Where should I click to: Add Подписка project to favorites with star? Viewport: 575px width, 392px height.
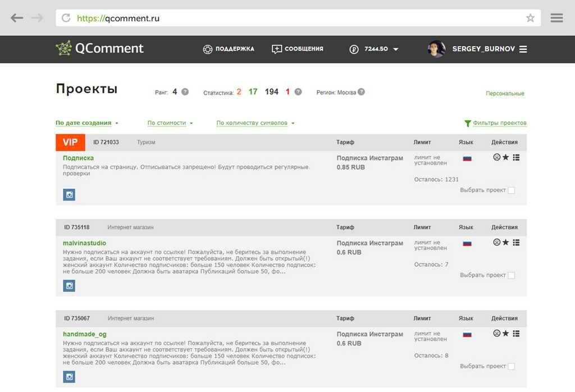pyautogui.click(x=506, y=157)
